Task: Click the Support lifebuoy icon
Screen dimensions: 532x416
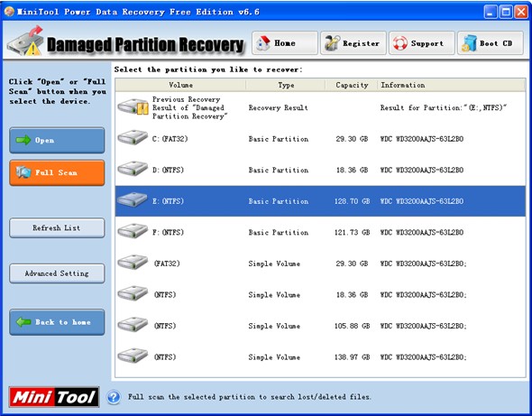Action: pyautogui.click(x=400, y=43)
